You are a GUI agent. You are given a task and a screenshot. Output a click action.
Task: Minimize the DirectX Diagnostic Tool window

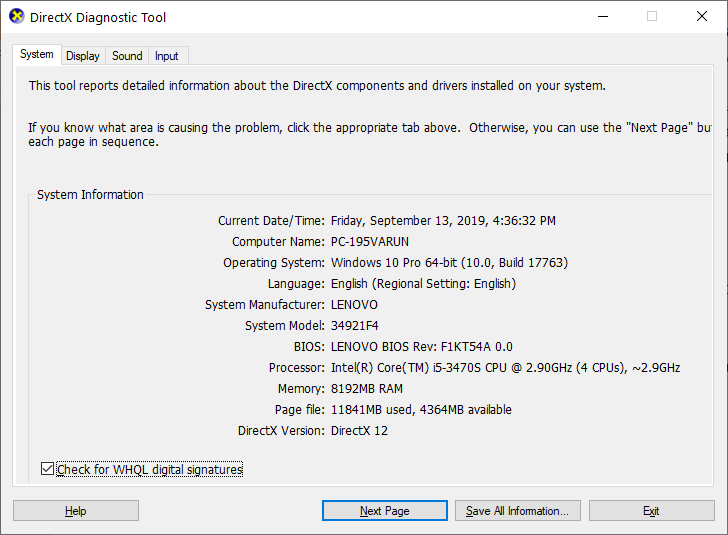(x=603, y=17)
